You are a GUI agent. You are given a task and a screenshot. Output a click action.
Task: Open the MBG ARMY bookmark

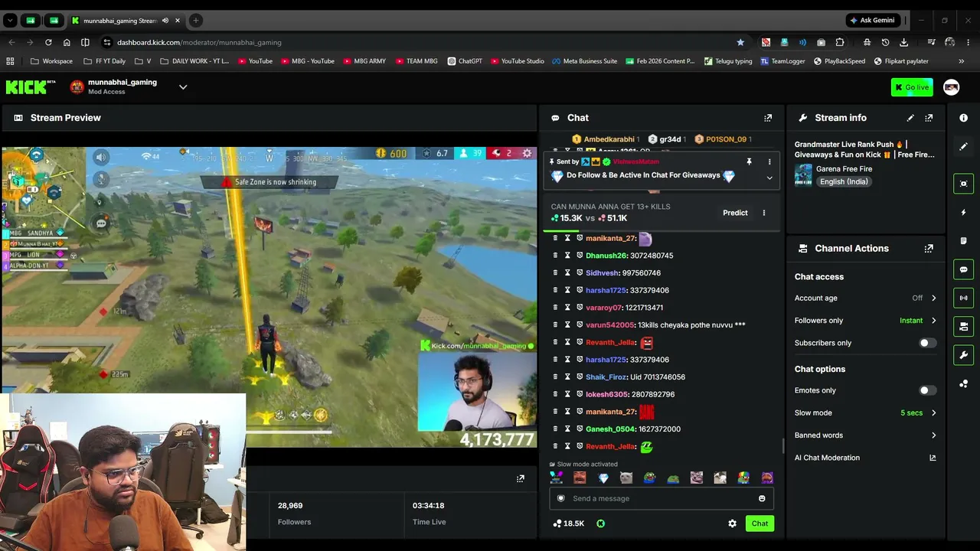point(364,61)
